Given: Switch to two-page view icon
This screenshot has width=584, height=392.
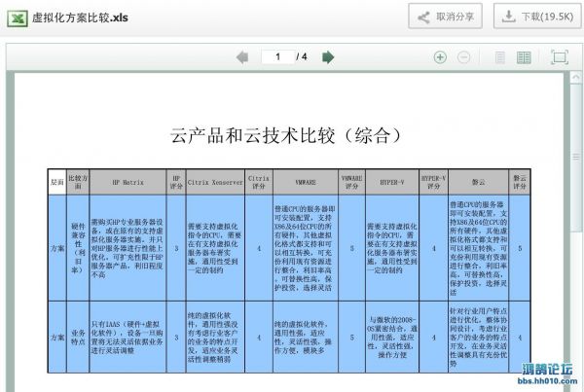Looking at the screenshot, I should pyautogui.click(x=524, y=57).
